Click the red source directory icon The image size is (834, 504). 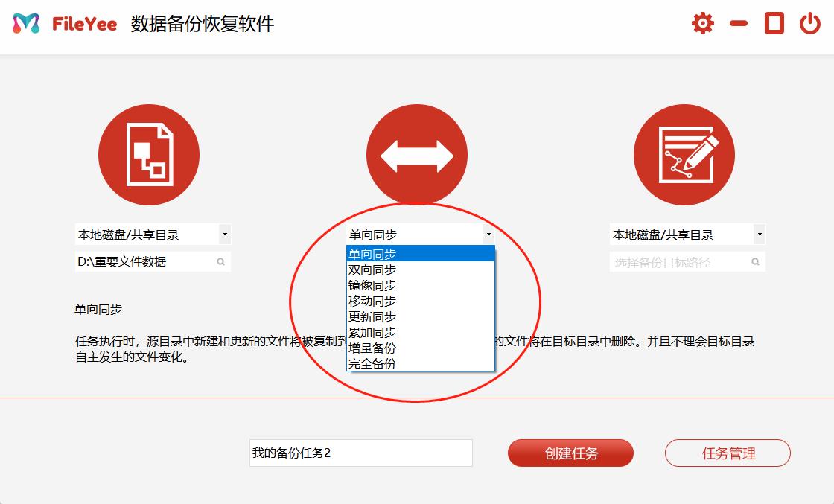[x=149, y=154]
